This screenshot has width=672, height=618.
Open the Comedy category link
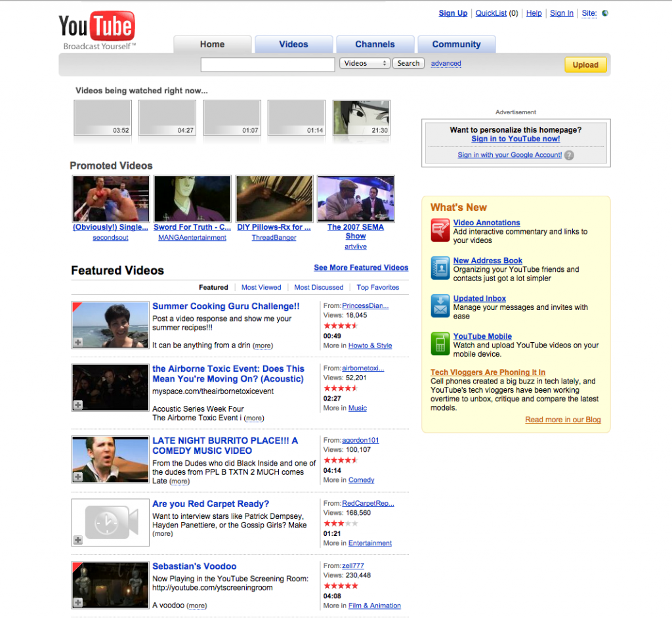pos(362,480)
